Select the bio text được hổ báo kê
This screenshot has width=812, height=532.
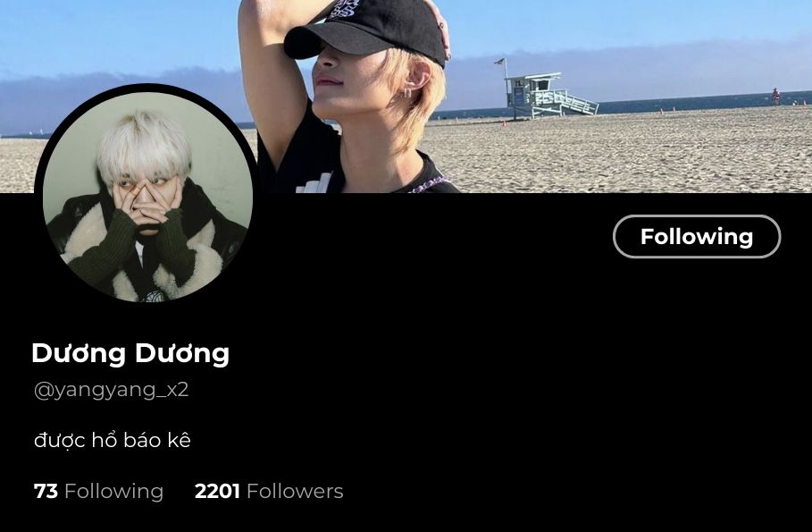(x=113, y=440)
